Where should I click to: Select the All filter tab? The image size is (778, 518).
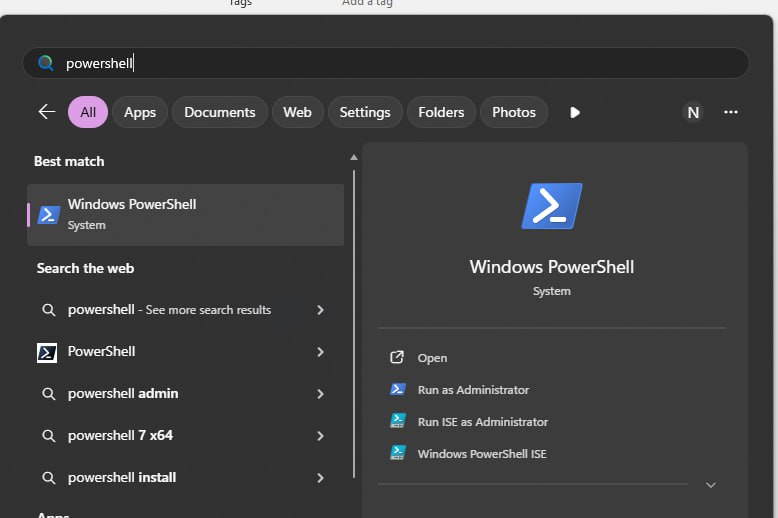[88, 112]
